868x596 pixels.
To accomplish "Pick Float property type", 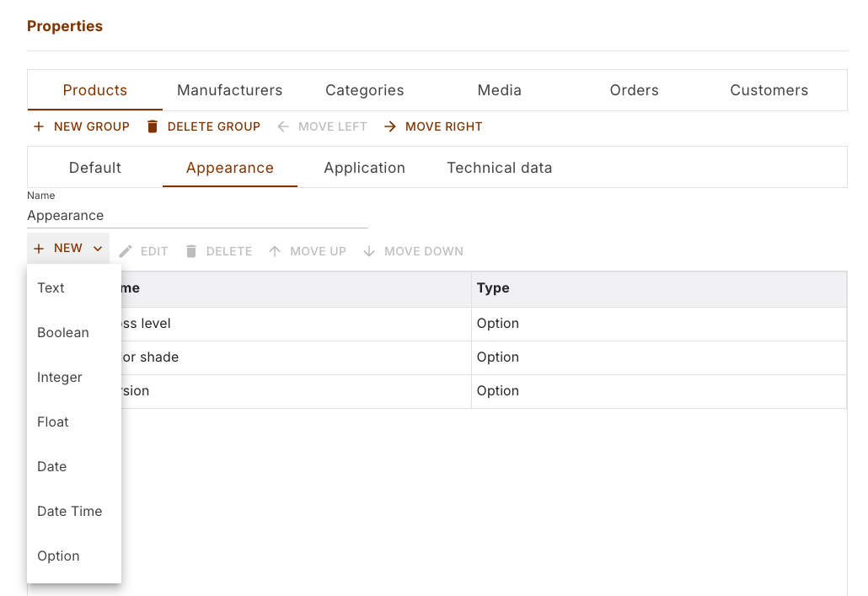I will [74, 422].
